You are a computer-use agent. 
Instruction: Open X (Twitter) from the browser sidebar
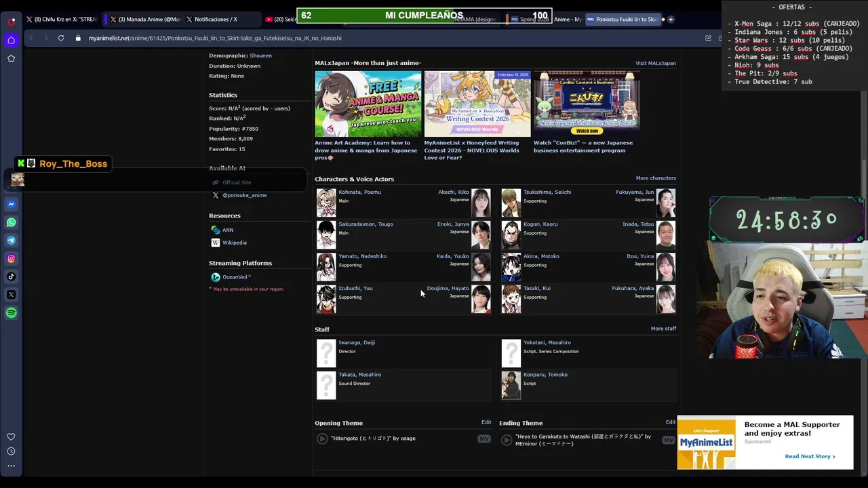pyautogui.click(x=12, y=295)
